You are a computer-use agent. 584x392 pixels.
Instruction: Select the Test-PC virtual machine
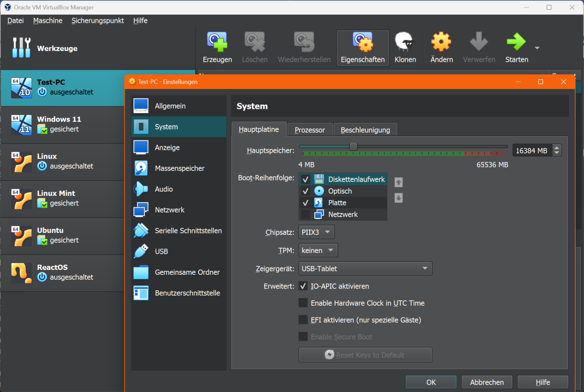(x=62, y=88)
